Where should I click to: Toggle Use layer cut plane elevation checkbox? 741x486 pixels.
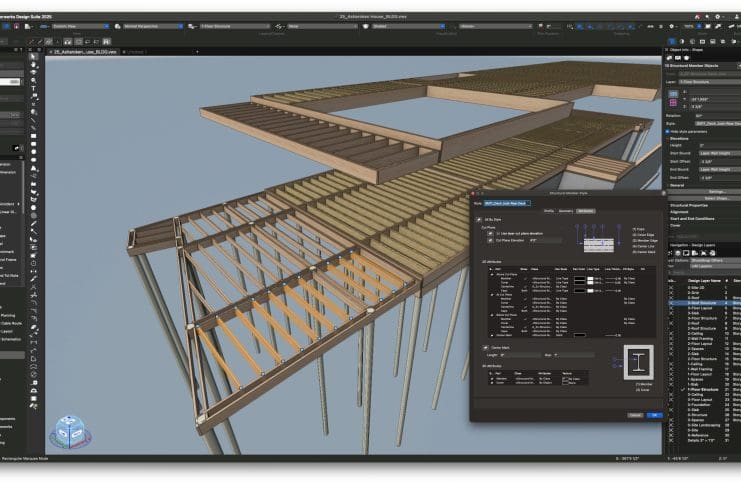[x=491, y=233]
